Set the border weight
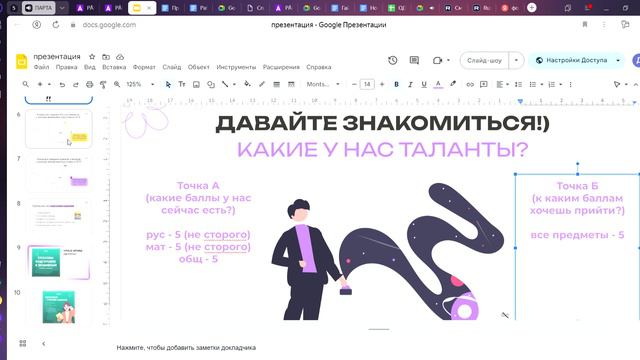 [x=276, y=84]
